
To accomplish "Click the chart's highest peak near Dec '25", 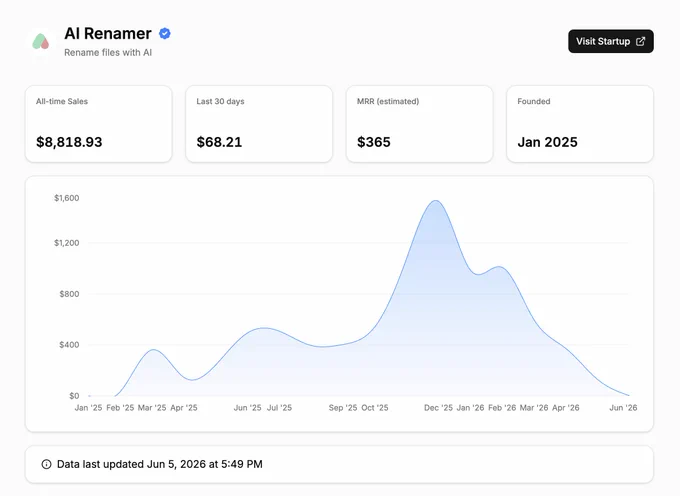I will pyautogui.click(x=436, y=201).
